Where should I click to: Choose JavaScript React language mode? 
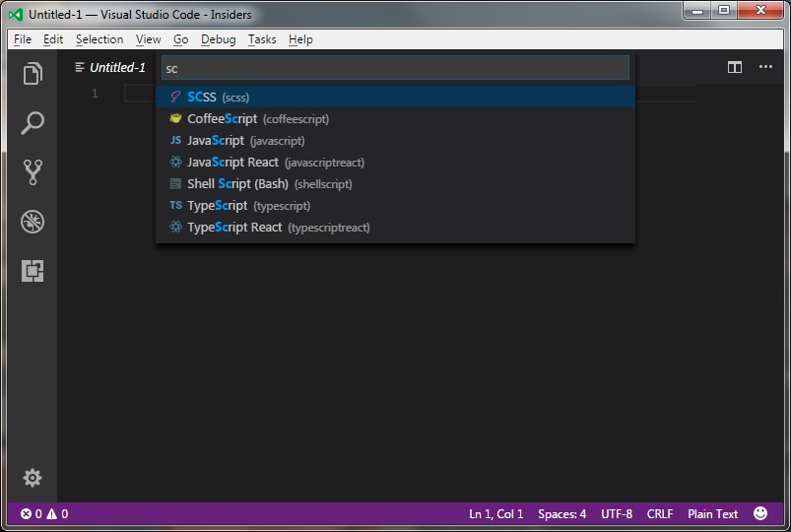(395, 162)
